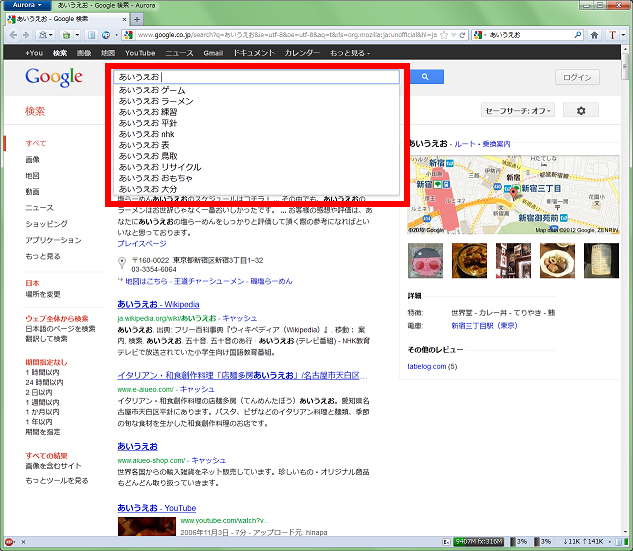This screenshot has height=551, width=633.
Task: Open a new tab with the plus button
Action: [x=137, y=19]
